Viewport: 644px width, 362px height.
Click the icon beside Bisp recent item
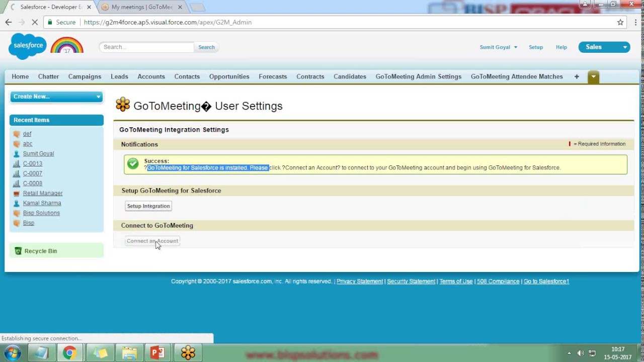coord(17,223)
